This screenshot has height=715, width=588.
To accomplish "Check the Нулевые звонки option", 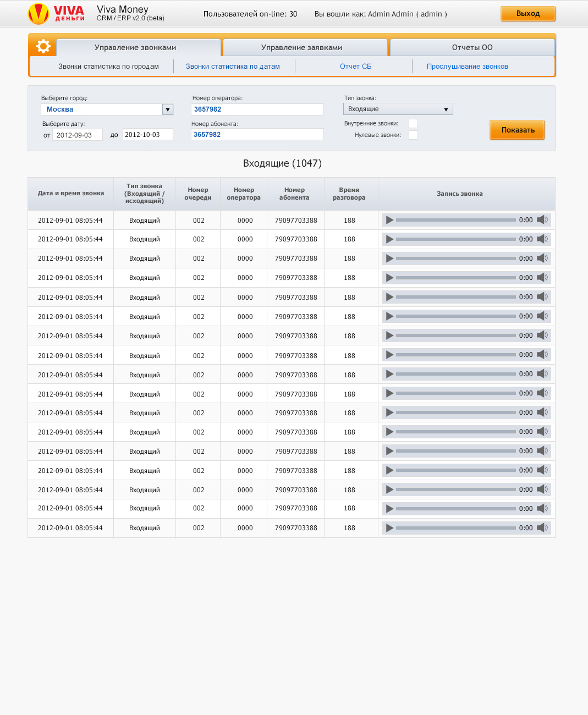I will tap(413, 134).
